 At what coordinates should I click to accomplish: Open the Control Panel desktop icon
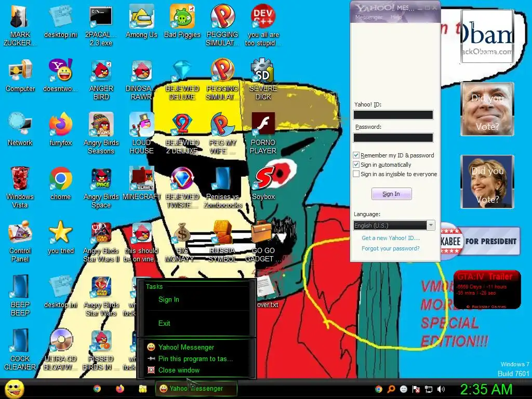20,242
